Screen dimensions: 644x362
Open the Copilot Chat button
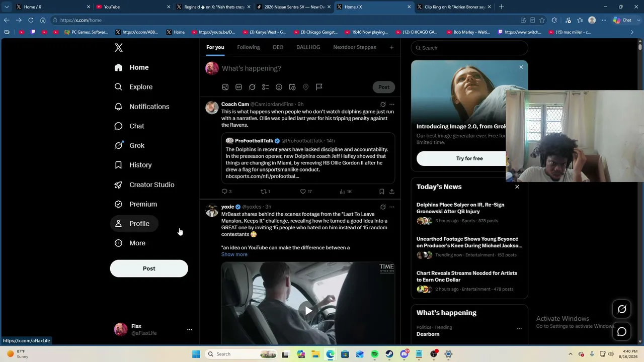623,20
